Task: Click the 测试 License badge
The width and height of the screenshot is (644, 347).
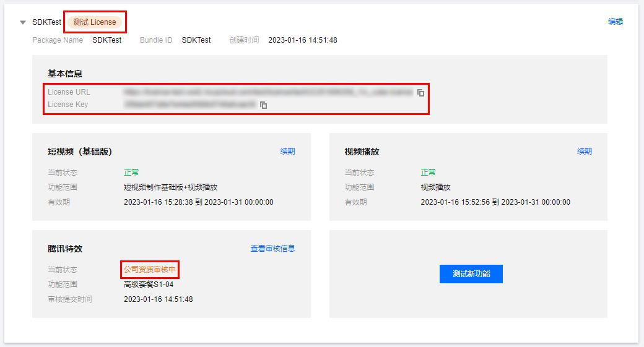Action: point(95,22)
